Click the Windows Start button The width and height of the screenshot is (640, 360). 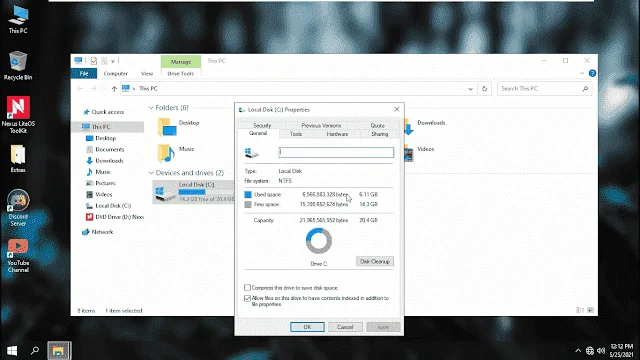(x=12, y=350)
